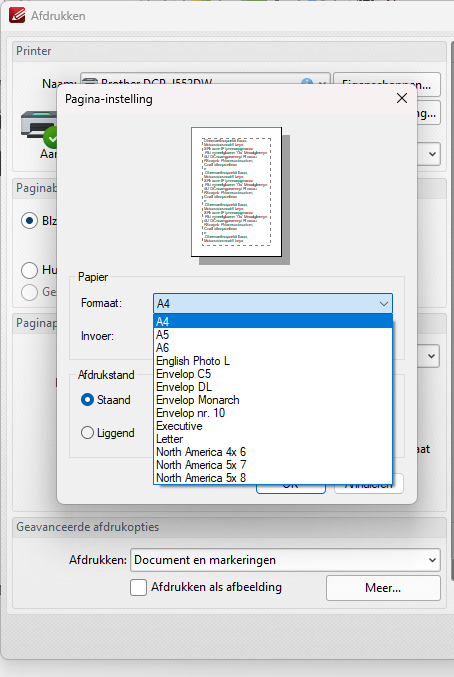The image size is (454, 677).
Task: Click the printer info icon beside printer name
Action: 307,82
